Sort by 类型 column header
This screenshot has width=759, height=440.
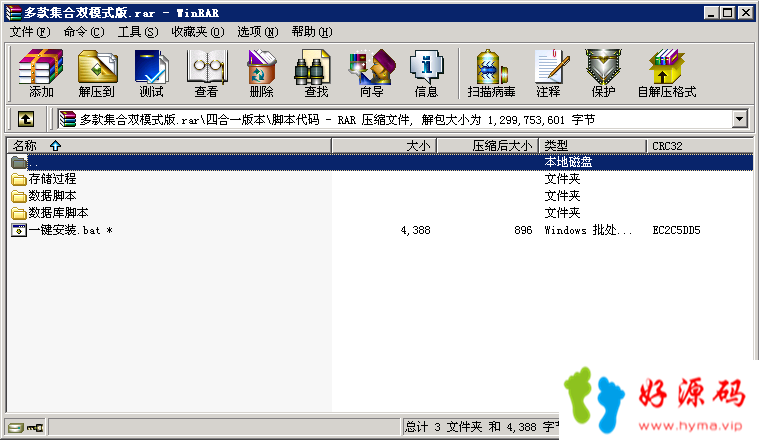(x=592, y=146)
